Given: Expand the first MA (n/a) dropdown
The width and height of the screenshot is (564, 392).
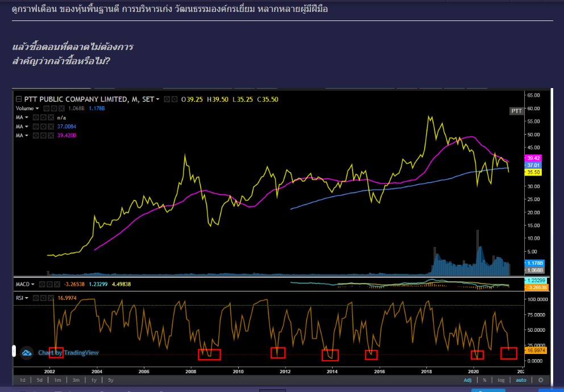Looking at the screenshot, I should coord(27,117).
